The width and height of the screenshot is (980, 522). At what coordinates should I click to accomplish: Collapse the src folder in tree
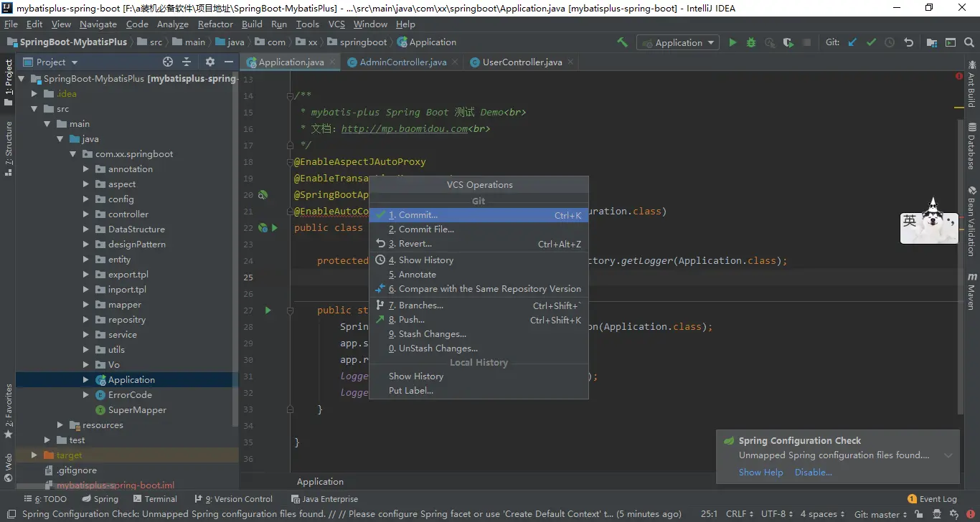point(34,109)
